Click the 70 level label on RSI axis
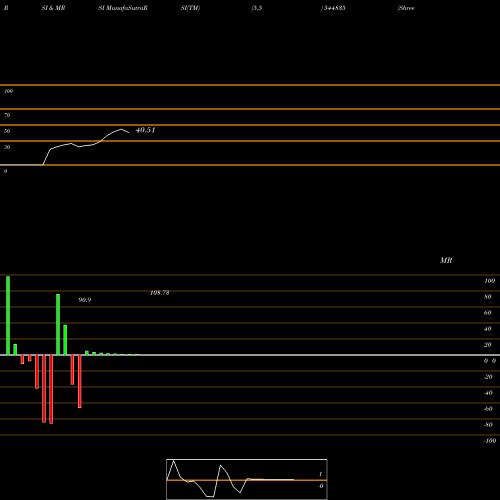Screen dimensions: 500x500 point(7,115)
